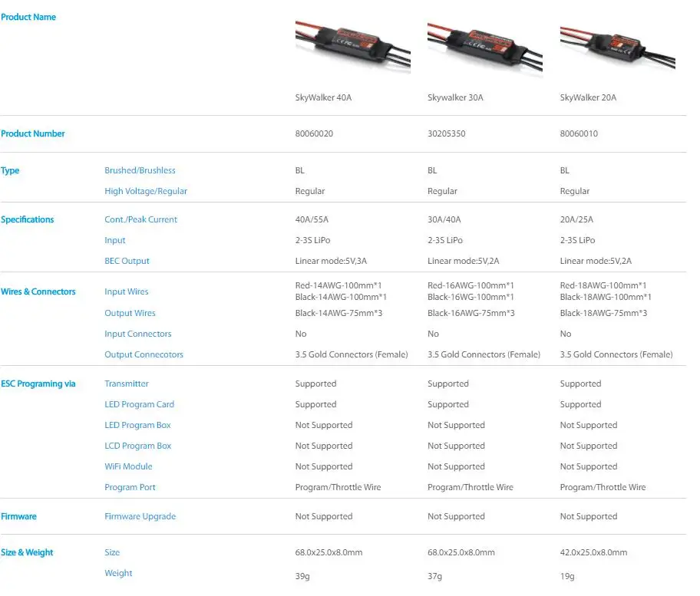Click the Wires & Connectors heading
Screen dimensions: 700x596
[38, 291]
